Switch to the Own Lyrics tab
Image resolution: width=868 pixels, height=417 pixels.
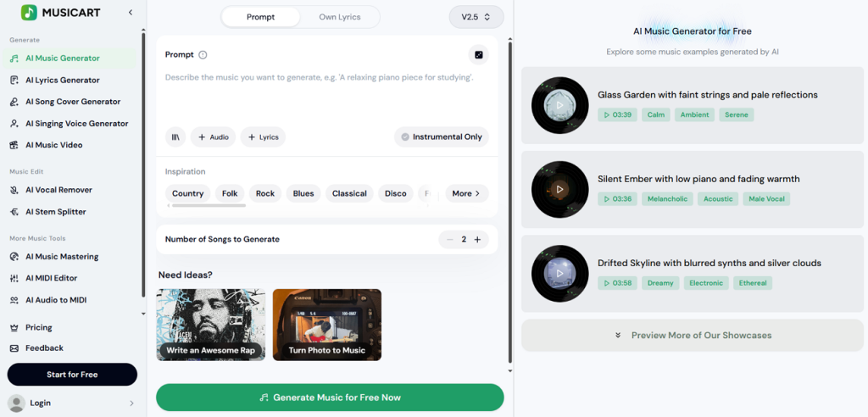(x=340, y=17)
